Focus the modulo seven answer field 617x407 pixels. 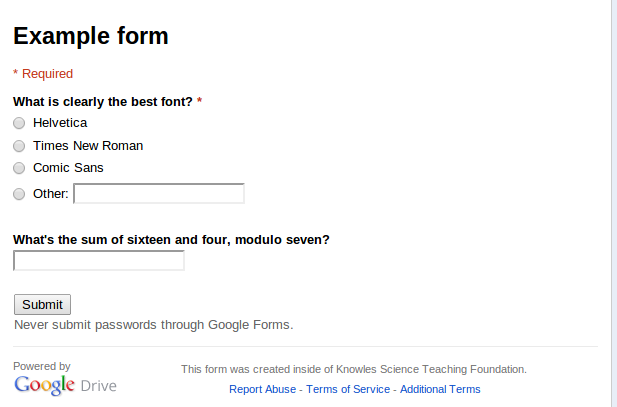click(x=98, y=261)
